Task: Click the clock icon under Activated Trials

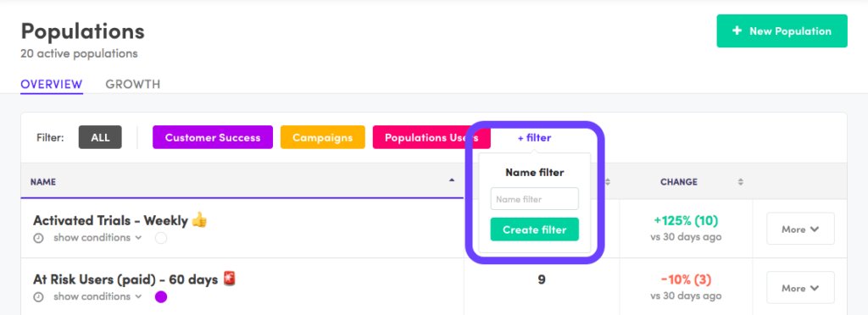Action: click(38, 238)
